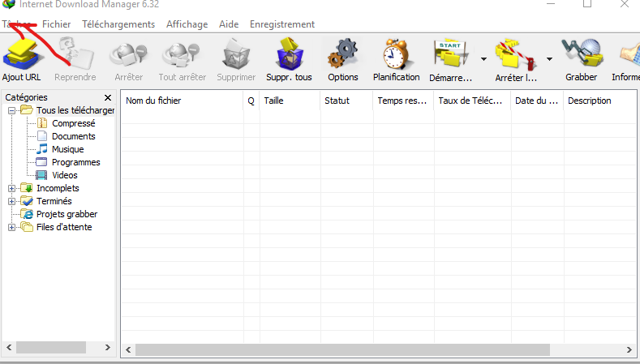
Task: Open the dropdown arrow next to Arréter l...
Action: (x=549, y=59)
